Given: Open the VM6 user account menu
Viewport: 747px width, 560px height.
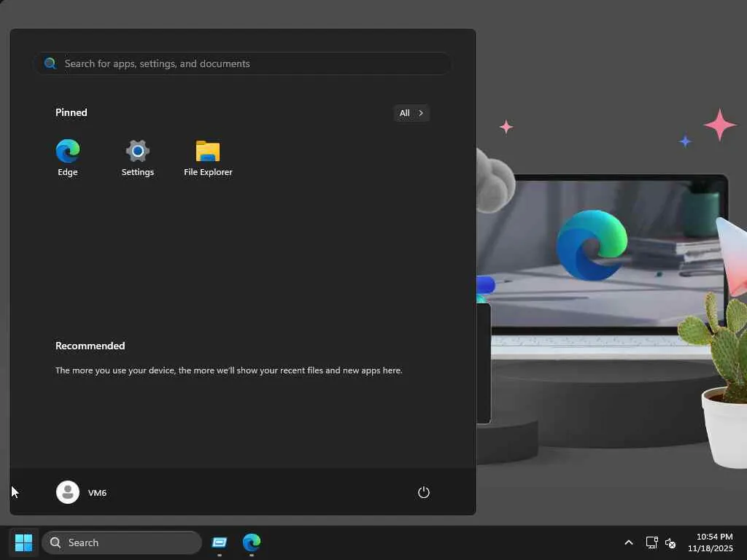Looking at the screenshot, I should pos(82,492).
